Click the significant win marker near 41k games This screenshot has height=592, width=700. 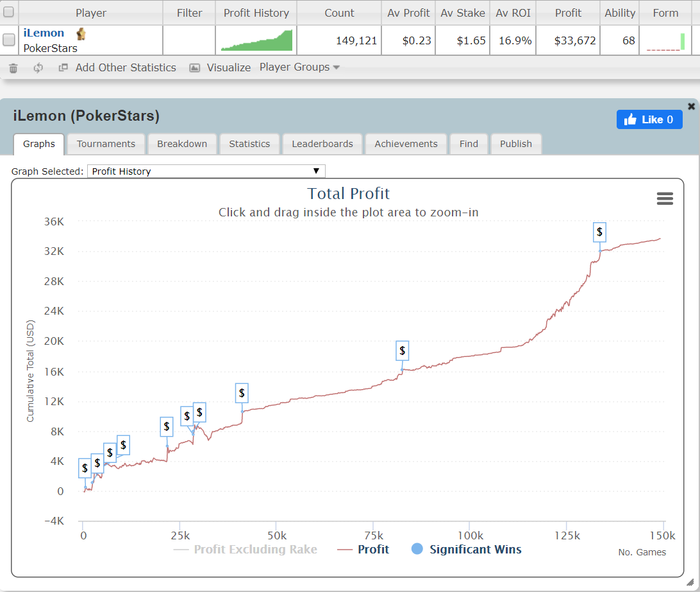pyautogui.click(x=242, y=393)
